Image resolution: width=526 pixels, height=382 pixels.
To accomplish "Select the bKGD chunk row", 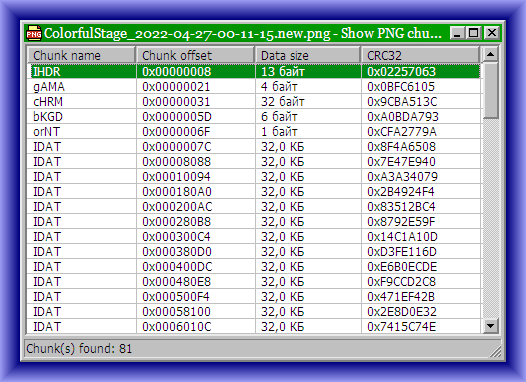I will coord(254,117).
